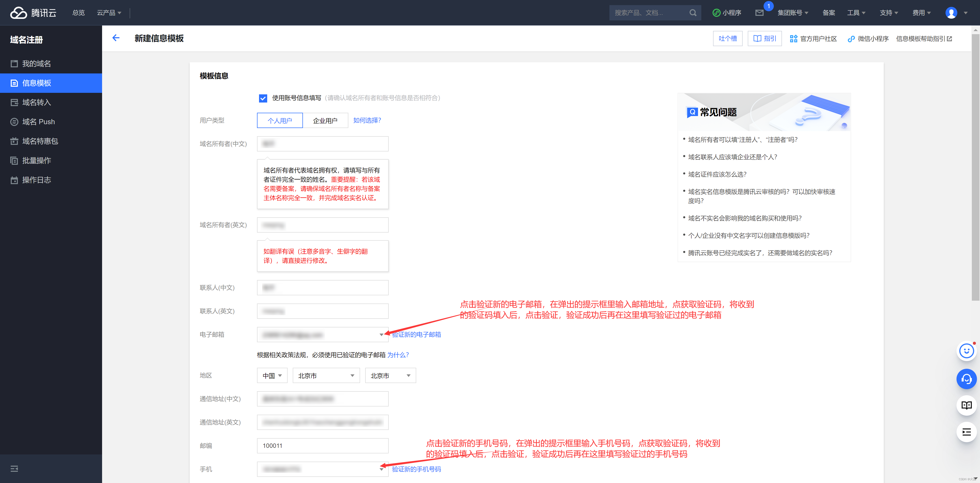Open FAQ 域名联系人应该填企业还是个人?
The height and width of the screenshot is (483, 980).
point(732,157)
